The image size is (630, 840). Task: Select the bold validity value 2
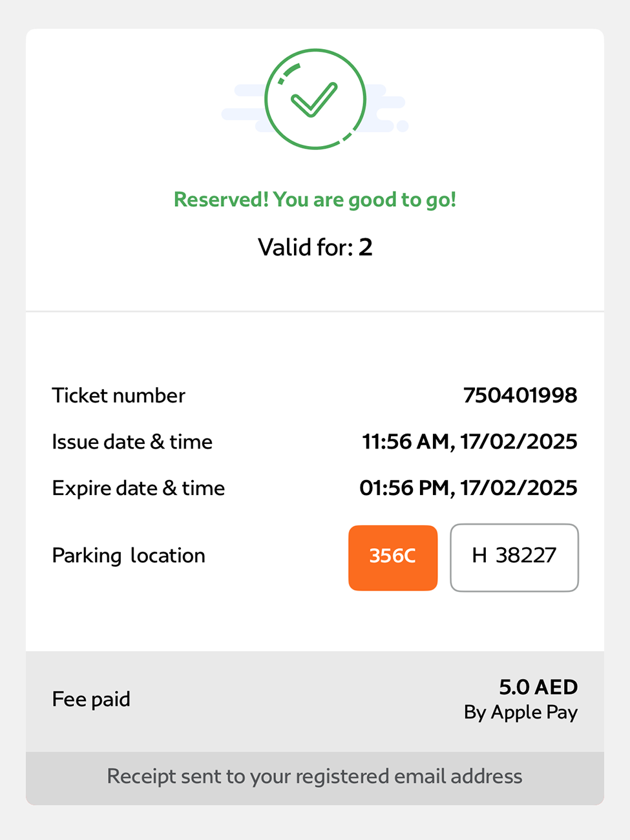point(366,247)
